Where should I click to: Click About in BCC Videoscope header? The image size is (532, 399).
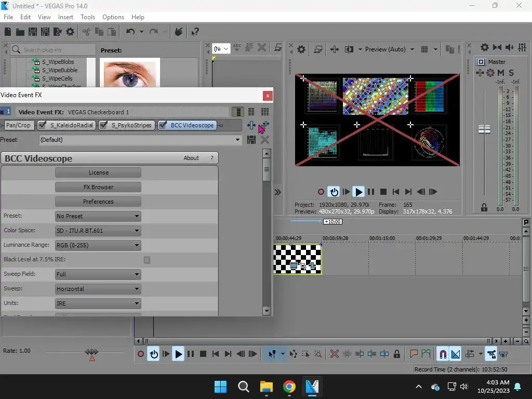191,158
